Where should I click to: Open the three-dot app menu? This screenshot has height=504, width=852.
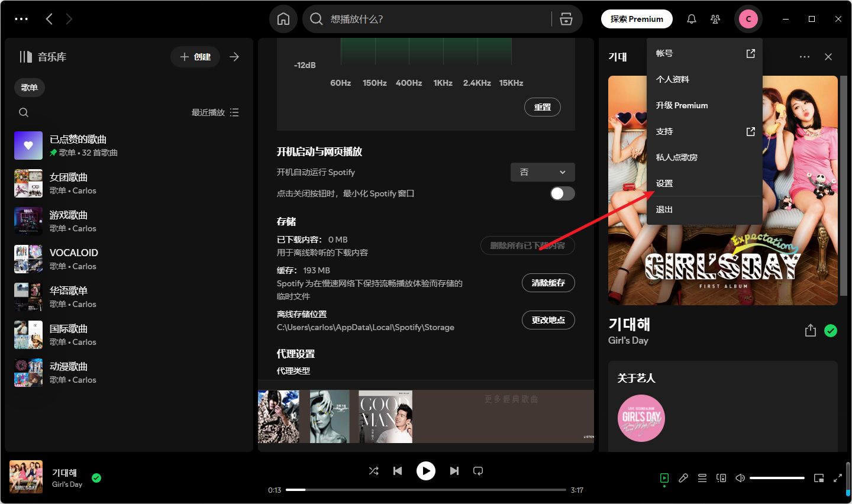coord(21,19)
